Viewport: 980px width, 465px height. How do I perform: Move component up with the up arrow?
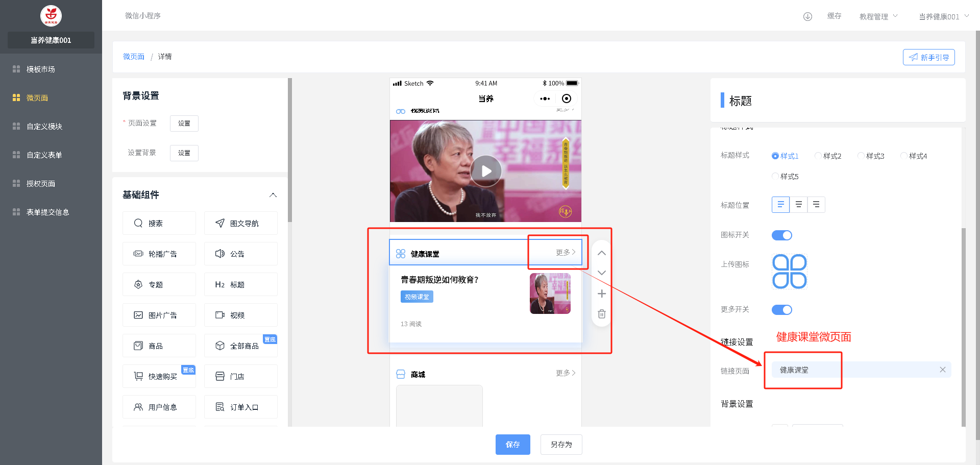(602, 253)
